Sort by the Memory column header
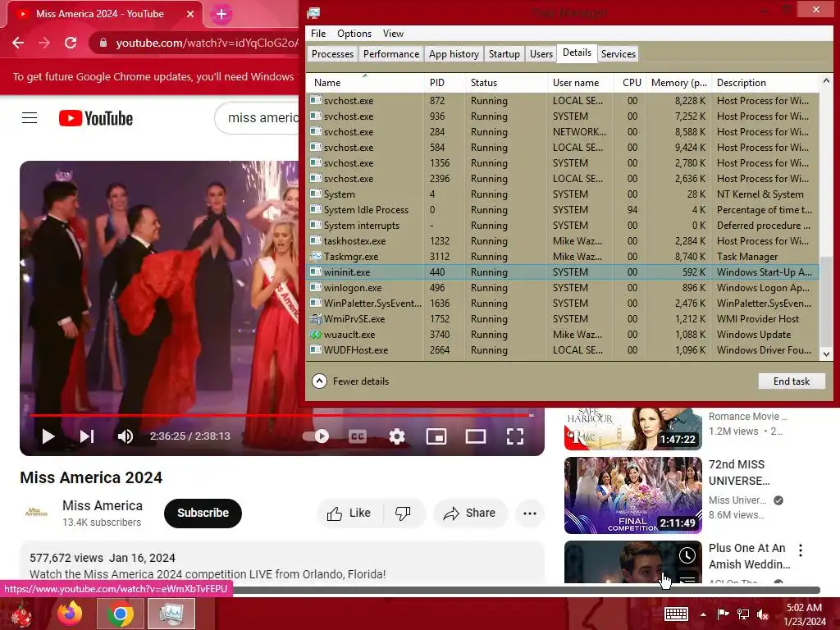The image size is (840, 630). (x=678, y=83)
